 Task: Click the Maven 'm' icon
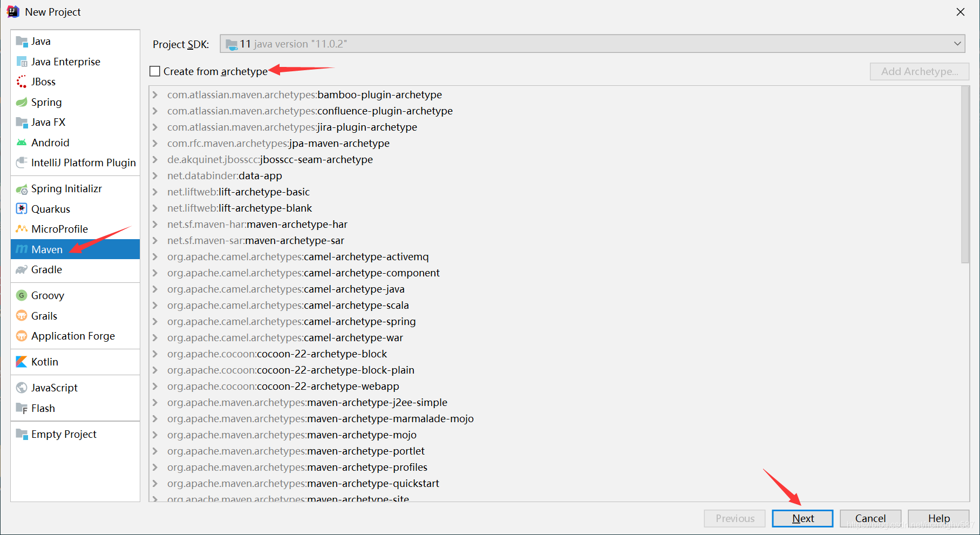point(22,249)
